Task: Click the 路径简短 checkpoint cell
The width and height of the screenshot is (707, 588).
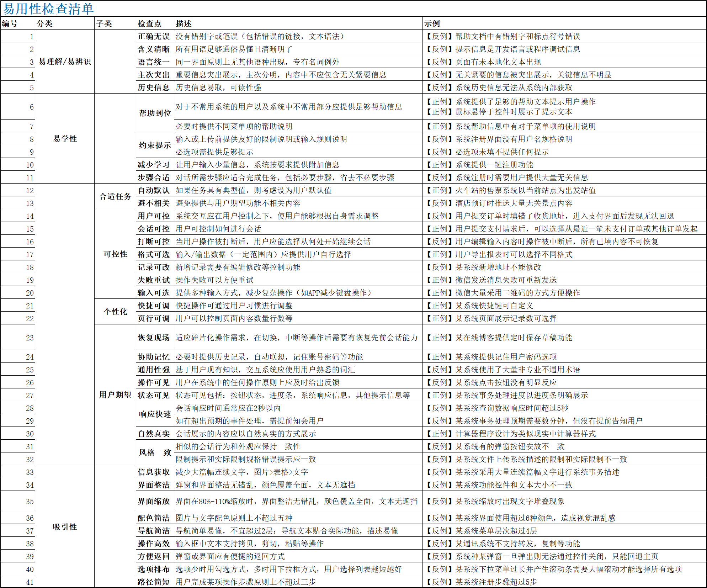Action: (x=154, y=582)
